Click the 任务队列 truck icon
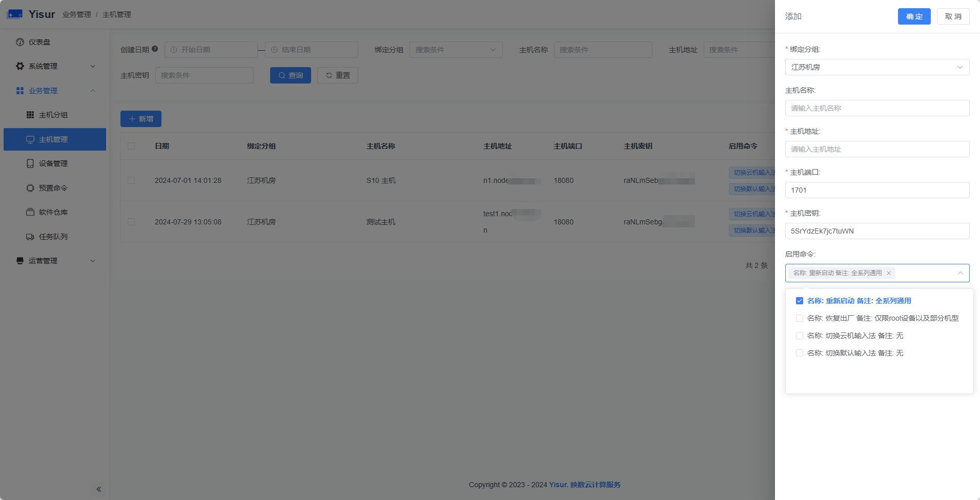This screenshot has height=500, width=980. [x=30, y=237]
